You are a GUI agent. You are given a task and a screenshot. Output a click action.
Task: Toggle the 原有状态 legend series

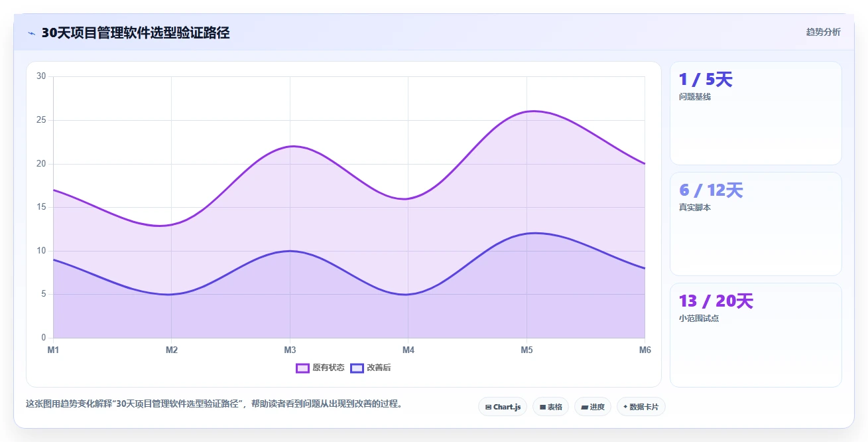(320, 368)
